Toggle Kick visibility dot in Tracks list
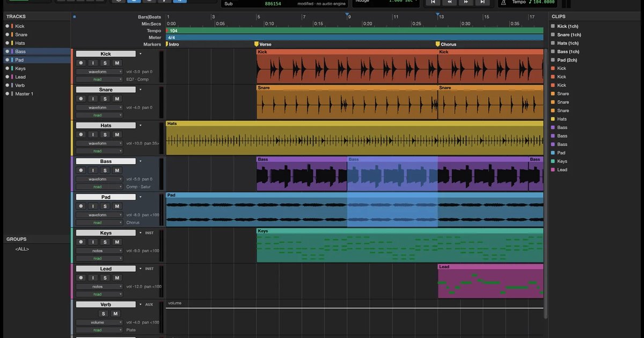The height and width of the screenshot is (338, 644). click(8, 26)
